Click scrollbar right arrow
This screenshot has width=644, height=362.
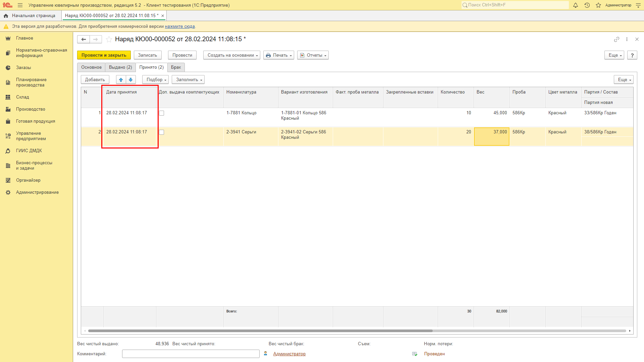(x=630, y=331)
